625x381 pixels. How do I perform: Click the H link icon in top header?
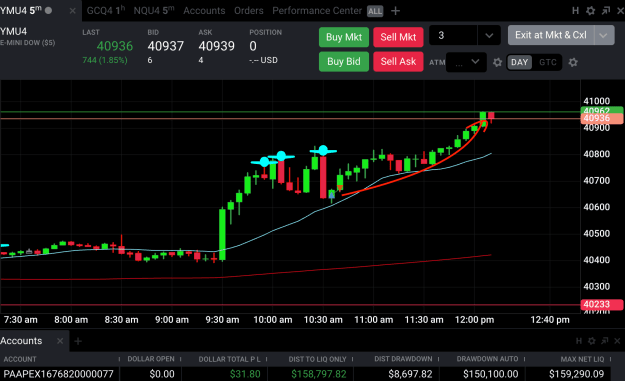point(575,11)
